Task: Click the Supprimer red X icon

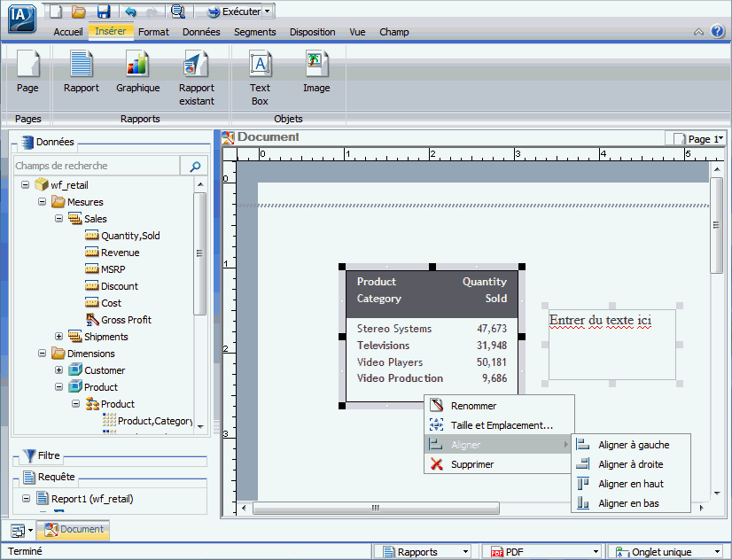Action: (437, 464)
